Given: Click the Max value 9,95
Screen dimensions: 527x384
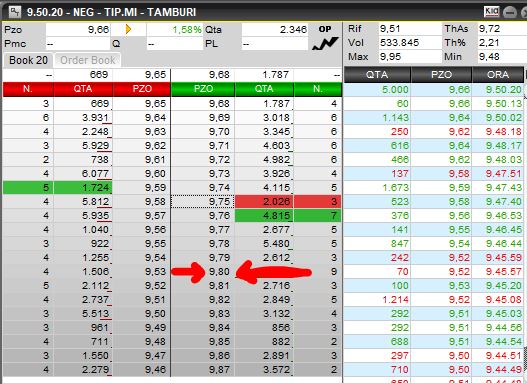Looking at the screenshot, I should click(410, 56).
